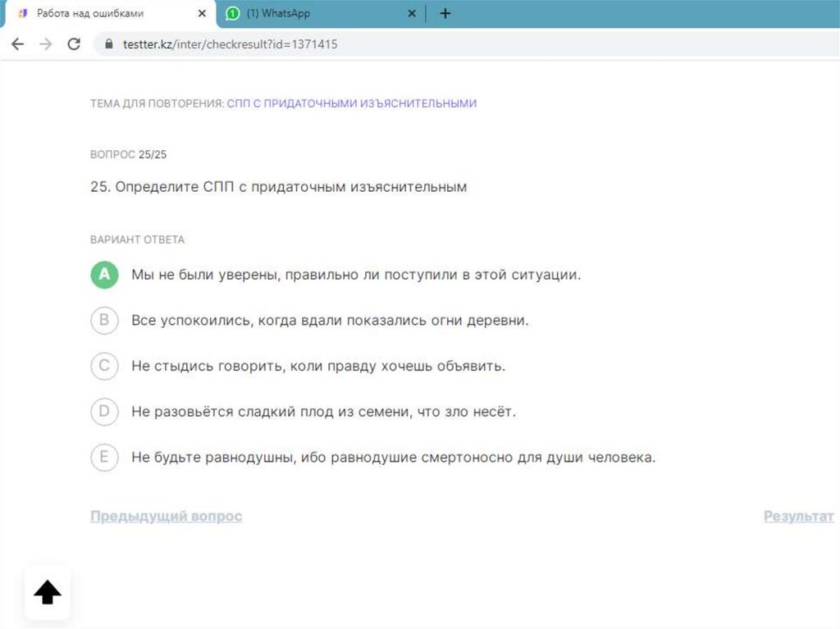Switch to the (1) WhatsApp tab
This screenshot has width=840, height=629.
(x=321, y=13)
